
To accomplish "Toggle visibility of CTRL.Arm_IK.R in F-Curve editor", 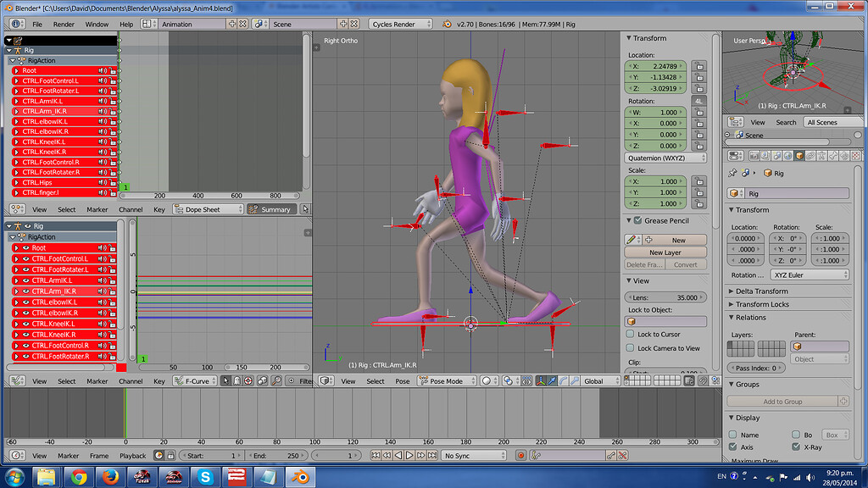I will click(x=26, y=291).
